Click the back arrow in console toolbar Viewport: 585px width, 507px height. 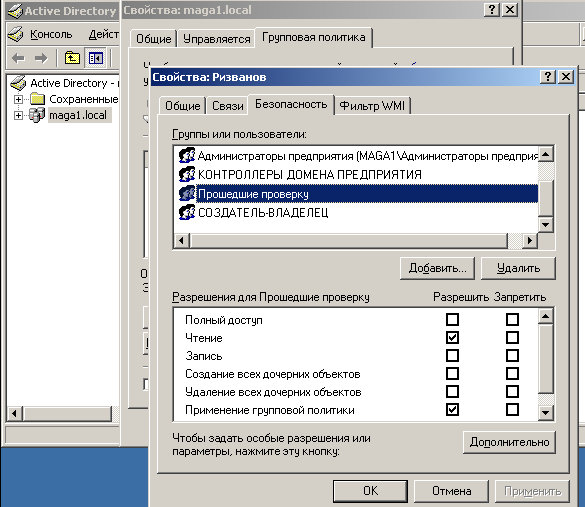[x=18, y=58]
